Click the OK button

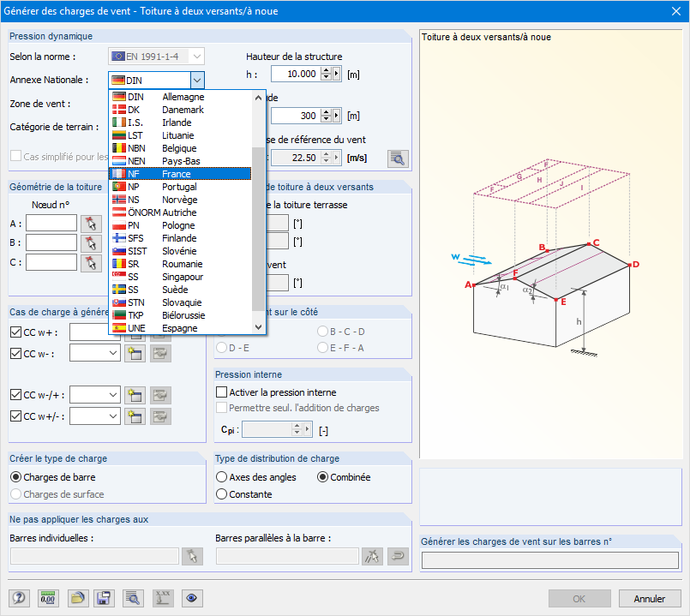click(x=579, y=599)
